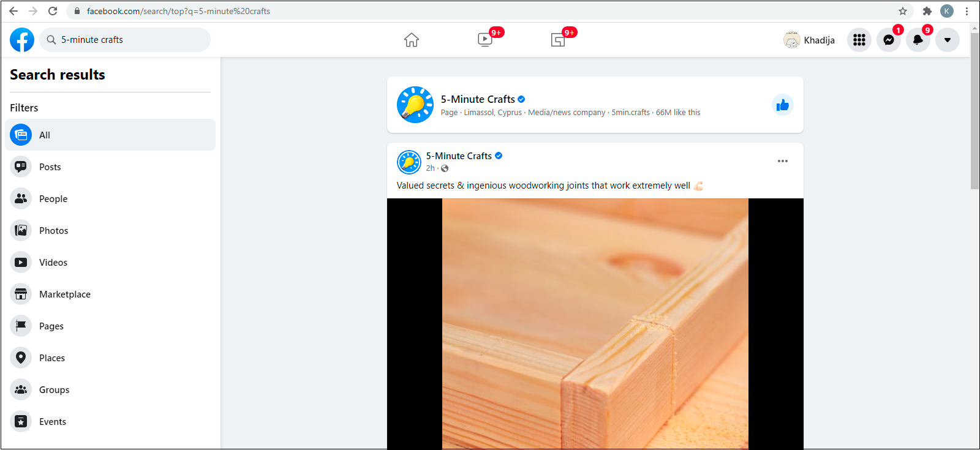Open the 5-Minute Crafts page result title
This screenshot has width=980, height=450.
pyautogui.click(x=478, y=99)
